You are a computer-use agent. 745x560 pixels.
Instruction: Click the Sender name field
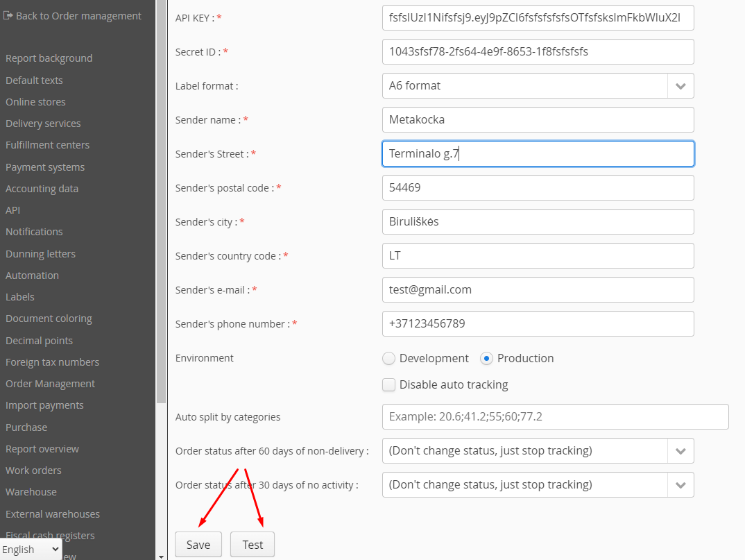(538, 119)
